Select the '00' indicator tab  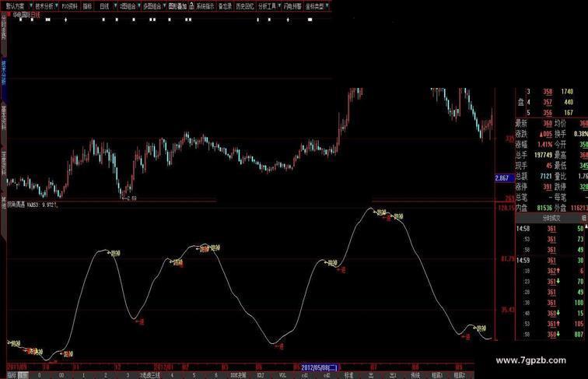coord(61,375)
